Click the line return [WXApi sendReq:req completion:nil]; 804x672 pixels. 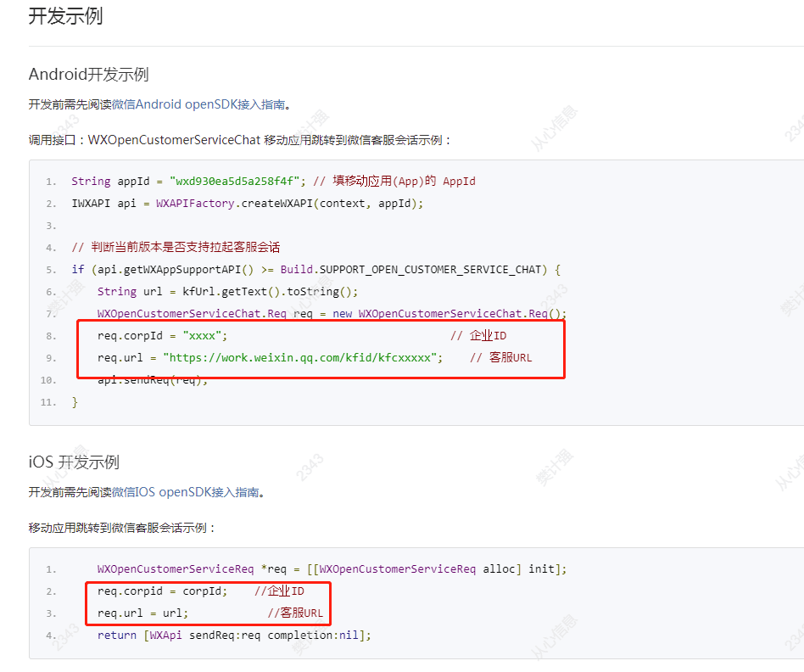tap(234, 636)
